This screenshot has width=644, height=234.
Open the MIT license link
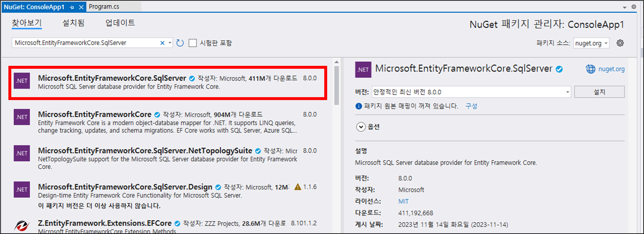[403, 201]
